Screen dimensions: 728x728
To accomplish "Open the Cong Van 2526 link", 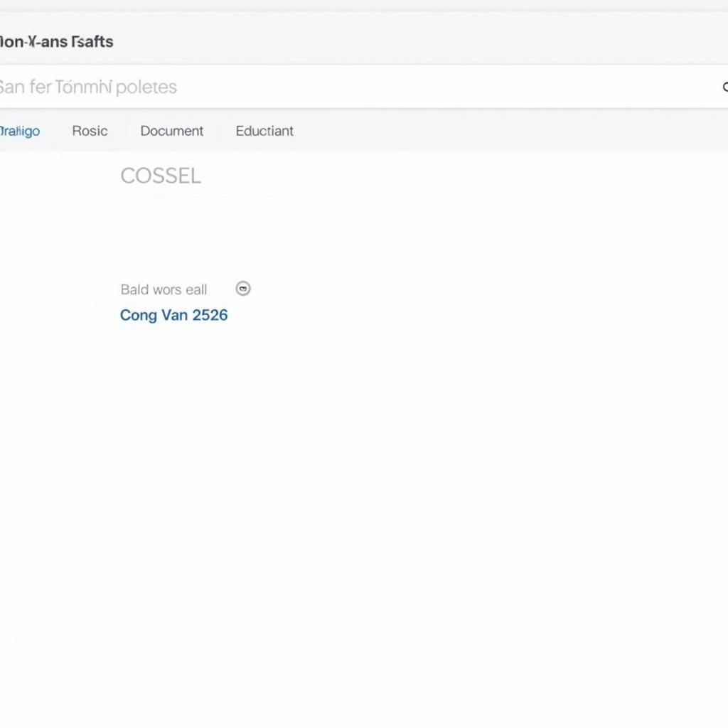I will pos(173,315).
